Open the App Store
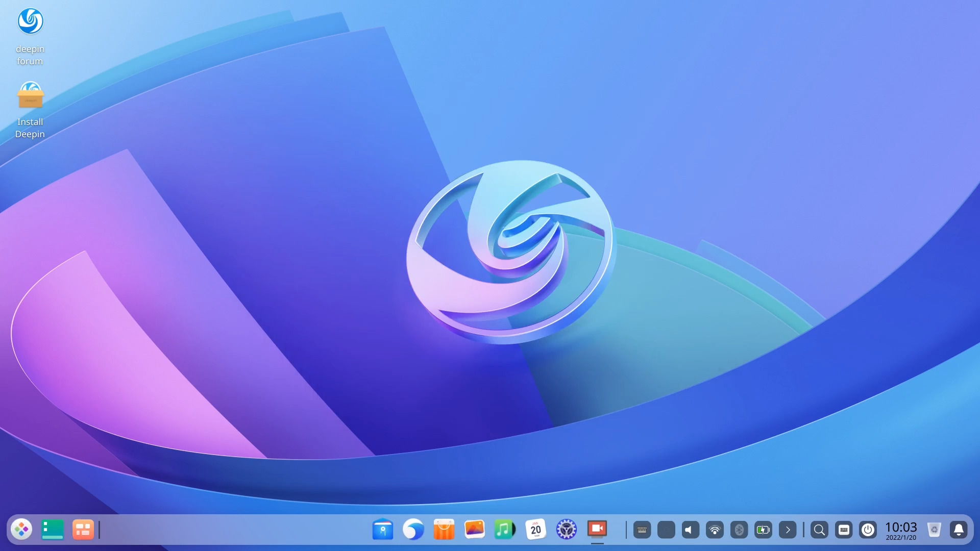Screen dimensions: 980x551 click(x=444, y=530)
